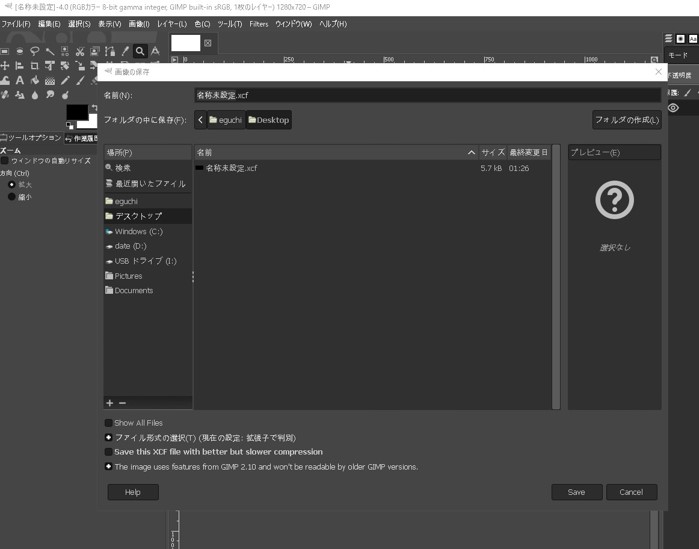Viewport: 699px width, 549px height.
Task: Pick the Scissors select tool
Action: (x=79, y=51)
